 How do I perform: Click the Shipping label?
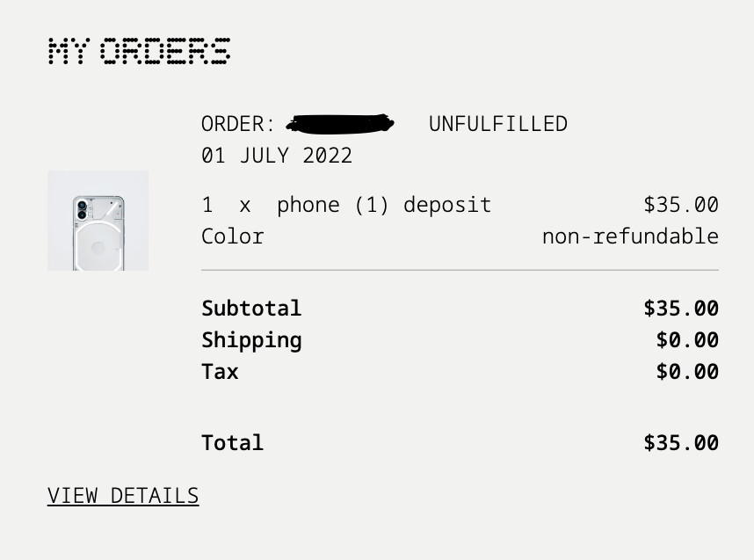pos(251,340)
